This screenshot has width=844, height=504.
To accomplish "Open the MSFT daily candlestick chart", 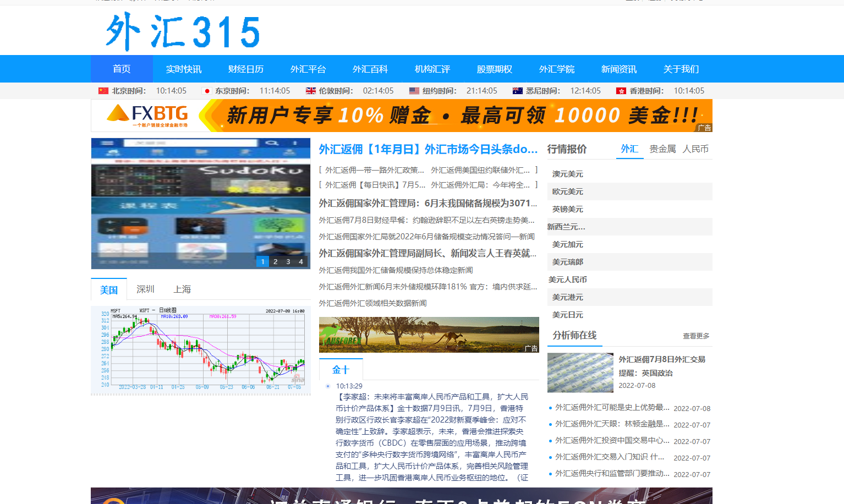I will pos(201,350).
